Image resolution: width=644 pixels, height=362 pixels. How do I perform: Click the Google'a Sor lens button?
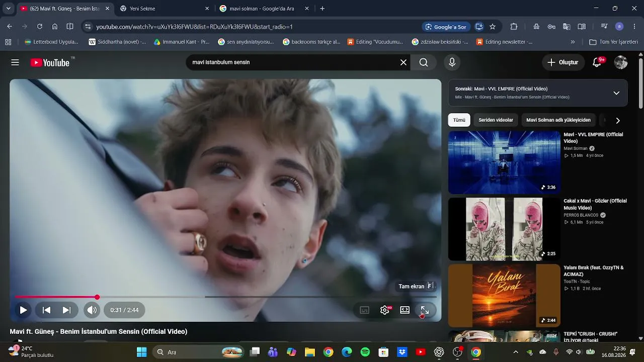pyautogui.click(x=446, y=27)
